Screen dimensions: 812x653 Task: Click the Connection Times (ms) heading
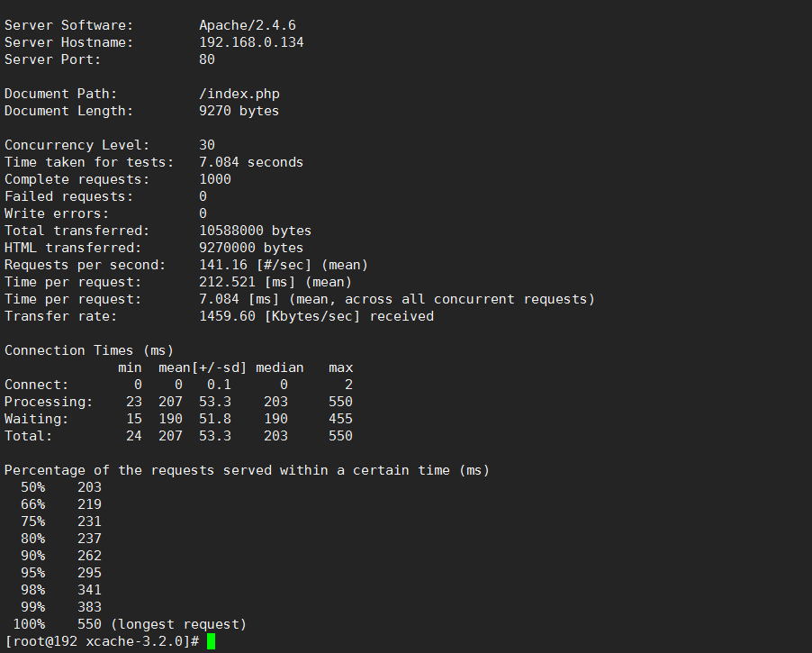pos(89,350)
